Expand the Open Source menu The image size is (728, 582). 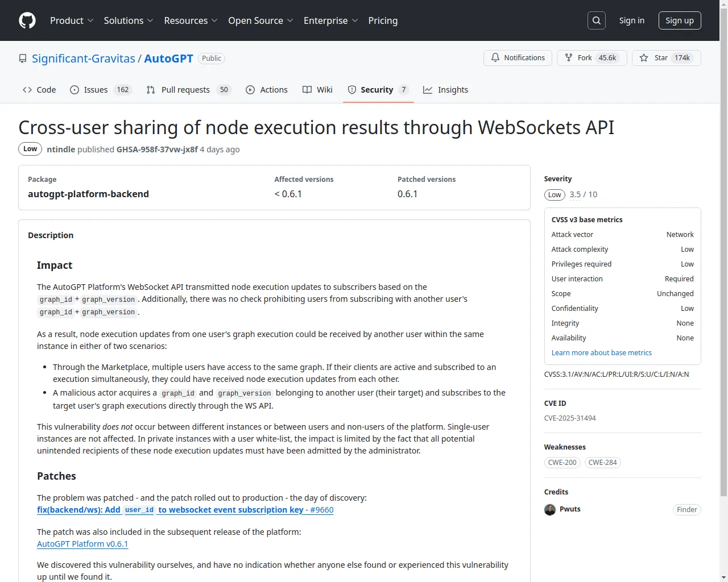point(260,20)
